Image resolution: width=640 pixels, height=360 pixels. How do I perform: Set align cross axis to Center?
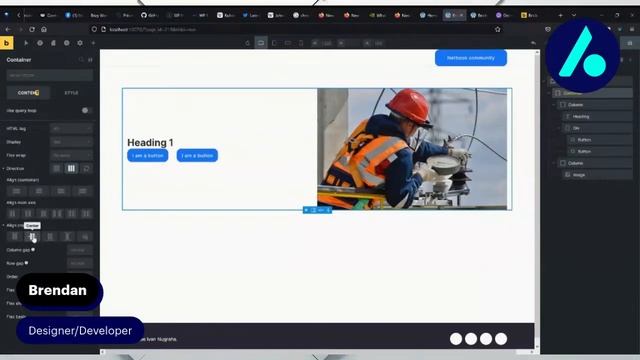point(32,236)
